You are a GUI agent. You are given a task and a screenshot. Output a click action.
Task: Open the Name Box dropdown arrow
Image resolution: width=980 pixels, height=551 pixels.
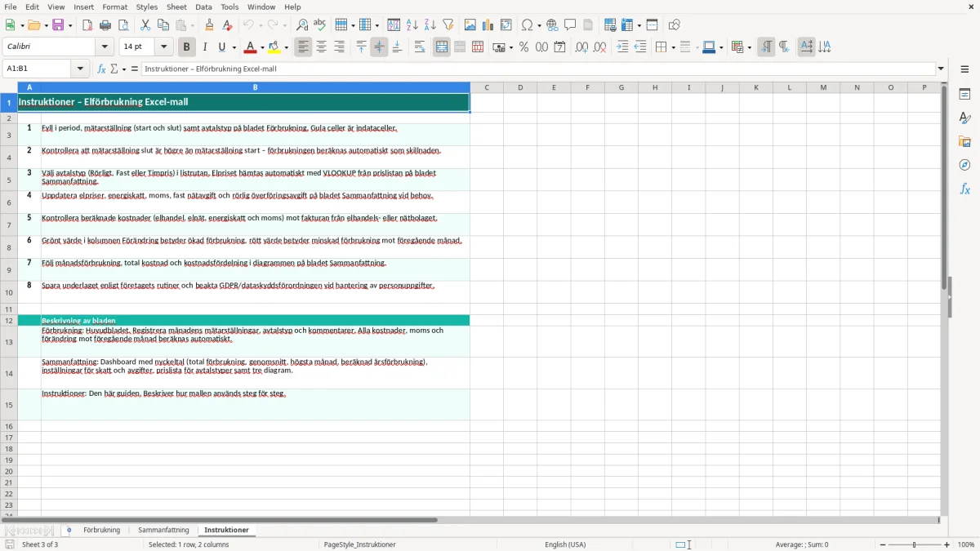(81, 69)
